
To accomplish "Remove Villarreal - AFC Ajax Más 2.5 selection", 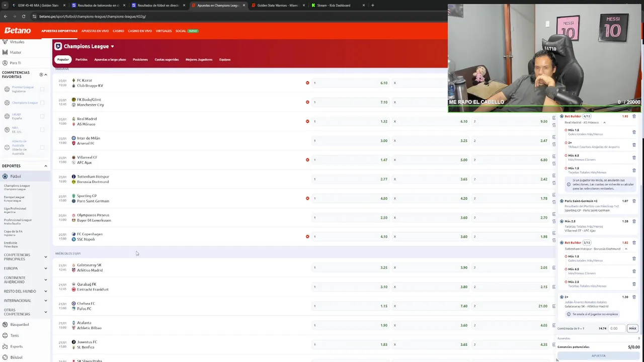I will coord(634,221).
